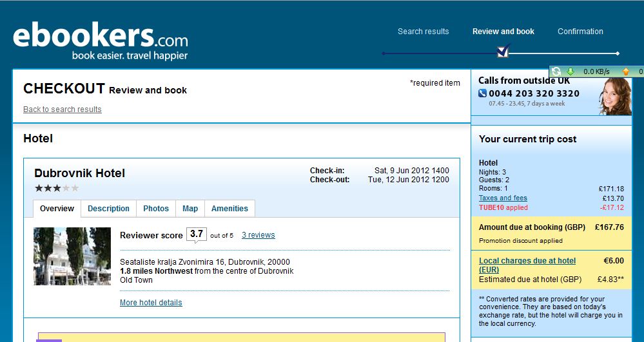Click the 1.8 miles Northwest distance text
Viewport: 644px width, 342px height.
[156, 271]
